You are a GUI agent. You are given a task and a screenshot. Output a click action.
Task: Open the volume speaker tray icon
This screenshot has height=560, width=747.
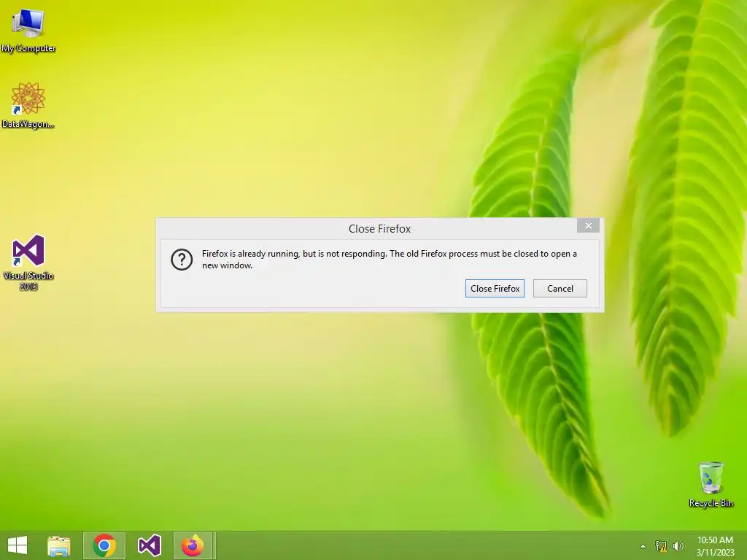[x=678, y=546]
